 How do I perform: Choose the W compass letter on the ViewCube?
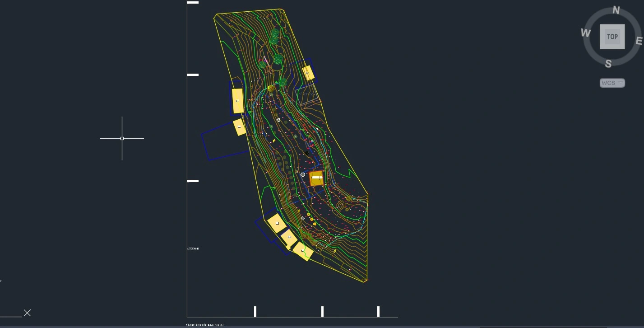point(586,33)
